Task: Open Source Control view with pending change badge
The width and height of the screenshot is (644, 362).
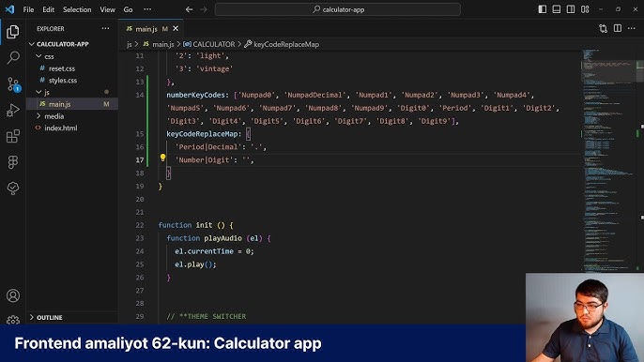Action: click(x=13, y=84)
